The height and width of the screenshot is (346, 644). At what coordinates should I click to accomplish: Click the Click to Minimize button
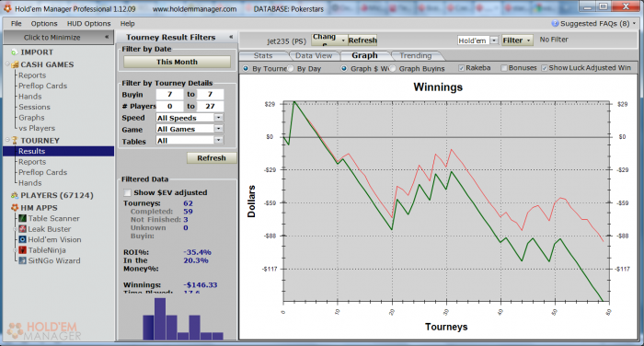coord(58,37)
